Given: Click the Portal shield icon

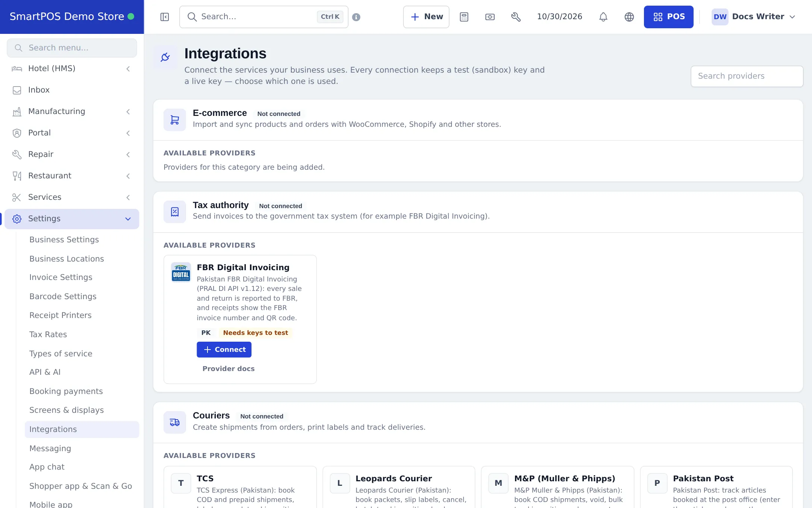Looking at the screenshot, I should coord(17,133).
